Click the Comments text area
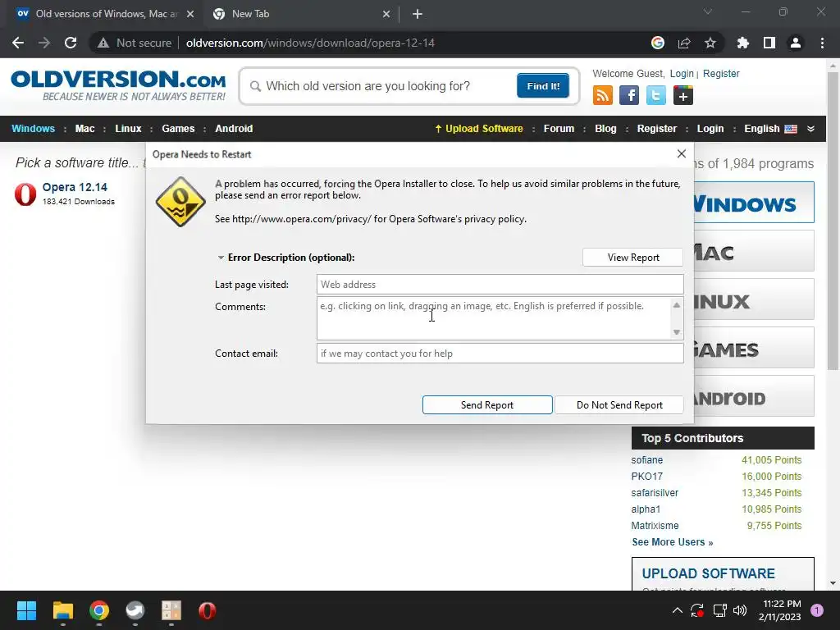840x630 pixels. (x=493, y=318)
